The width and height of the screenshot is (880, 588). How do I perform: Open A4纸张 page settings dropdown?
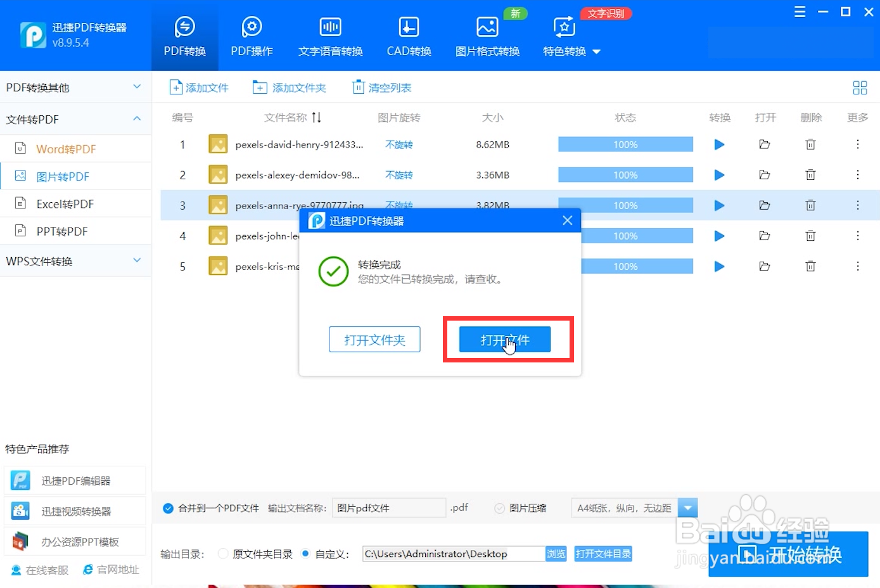point(687,508)
